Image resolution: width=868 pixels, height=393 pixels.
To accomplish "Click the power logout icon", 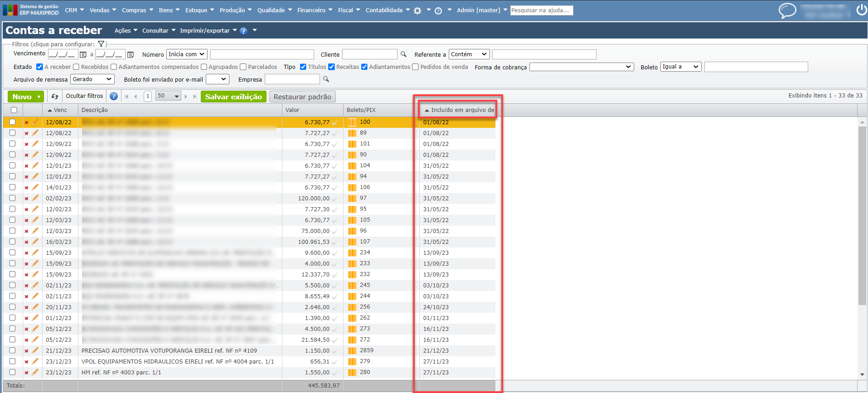I will click(x=861, y=10).
